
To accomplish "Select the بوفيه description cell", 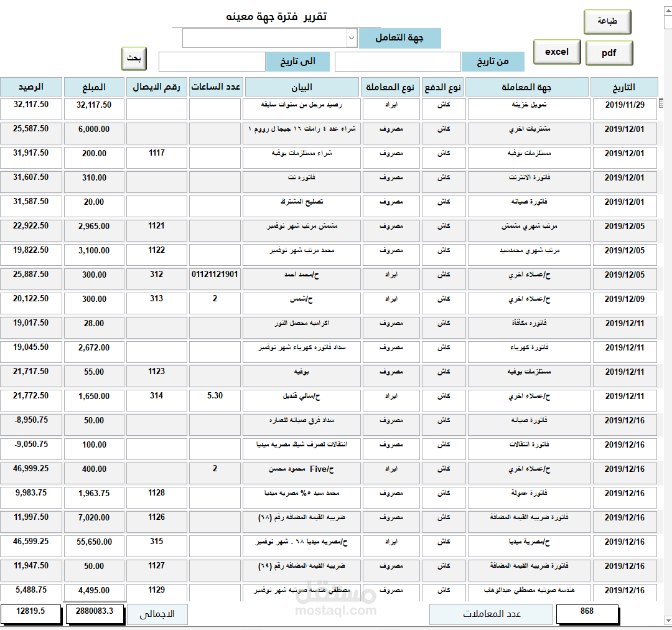I will click(302, 376).
